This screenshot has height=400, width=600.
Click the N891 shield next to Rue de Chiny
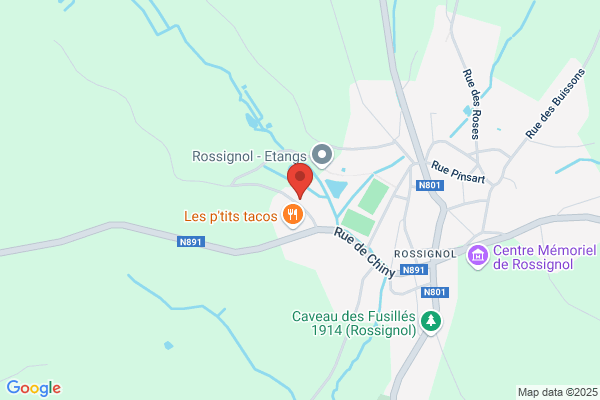[414, 270]
